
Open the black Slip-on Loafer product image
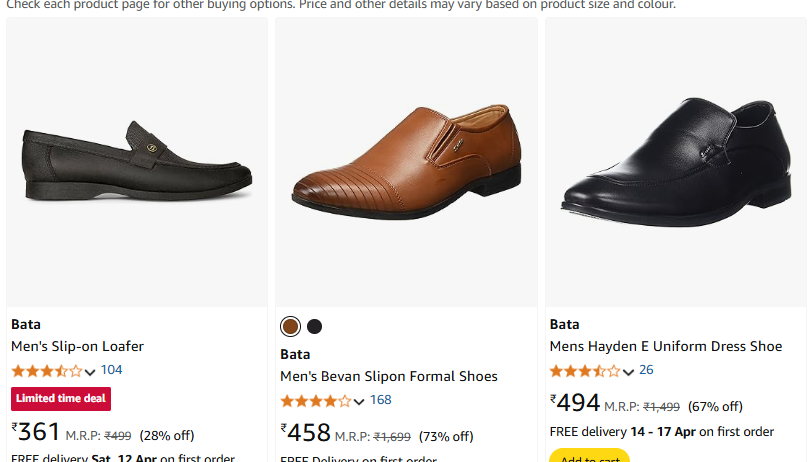(x=137, y=162)
